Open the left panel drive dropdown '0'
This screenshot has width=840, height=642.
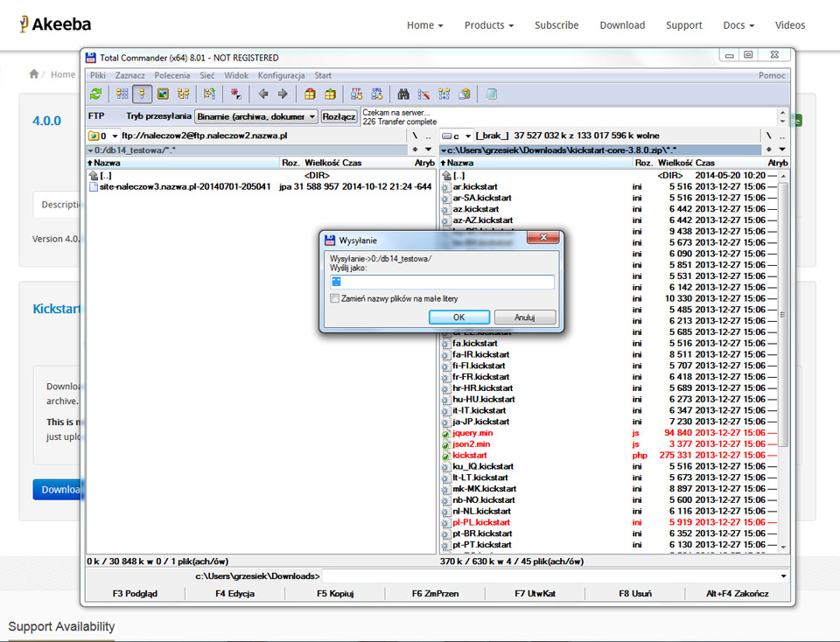pyautogui.click(x=103, y=136)
